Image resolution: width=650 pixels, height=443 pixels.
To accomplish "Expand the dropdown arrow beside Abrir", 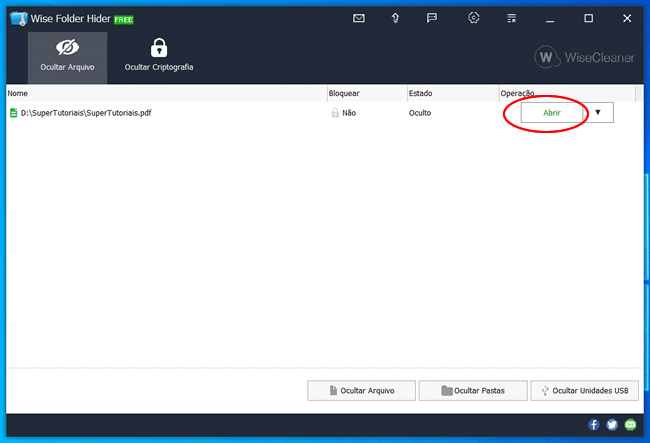I will (598, 113).
